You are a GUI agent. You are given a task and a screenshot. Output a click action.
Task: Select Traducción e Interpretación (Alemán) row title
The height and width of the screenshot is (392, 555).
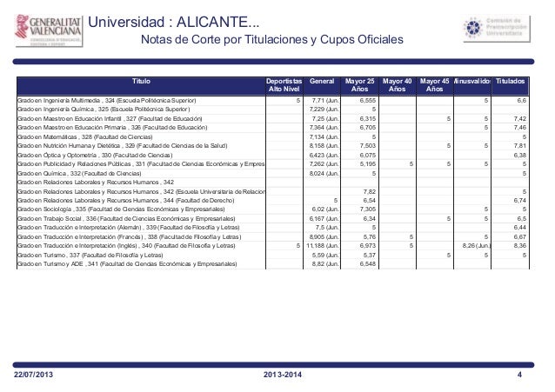point(129,228)
